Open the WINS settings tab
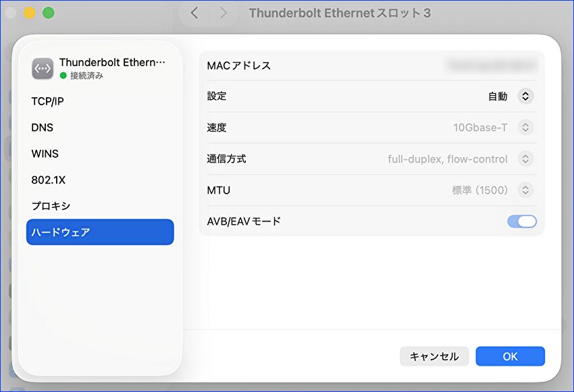This screenshot has height=392, width=574. (45, 154)
